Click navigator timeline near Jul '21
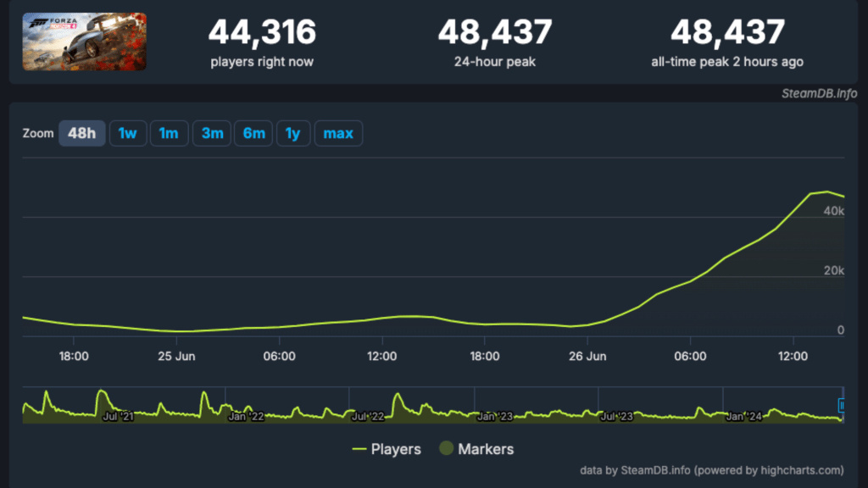This screenshot has height=488, width=868. pyautogui.click(x=118, y=416)
